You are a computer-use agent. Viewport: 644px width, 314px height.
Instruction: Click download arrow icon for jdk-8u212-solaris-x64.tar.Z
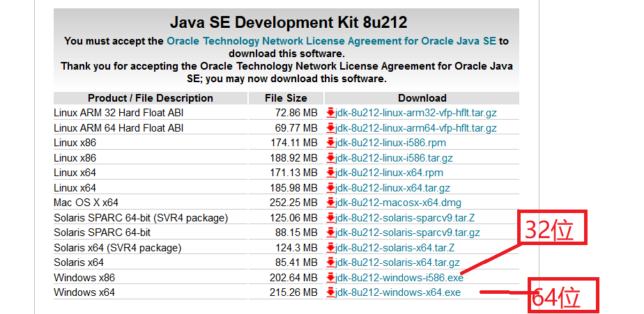(x=330, y=248)
